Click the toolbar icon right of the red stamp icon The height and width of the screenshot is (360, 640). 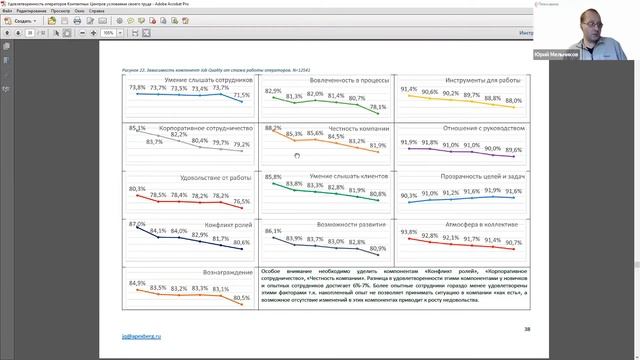[163, 21]
